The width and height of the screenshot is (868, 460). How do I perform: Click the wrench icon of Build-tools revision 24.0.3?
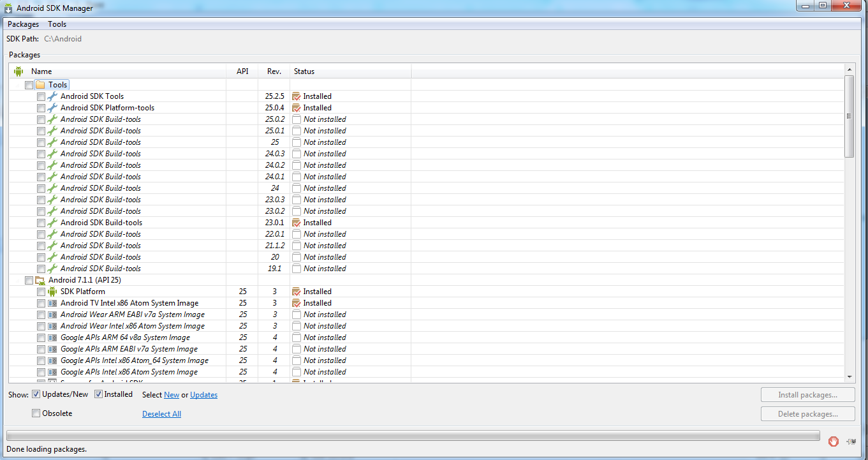(52, 154)
